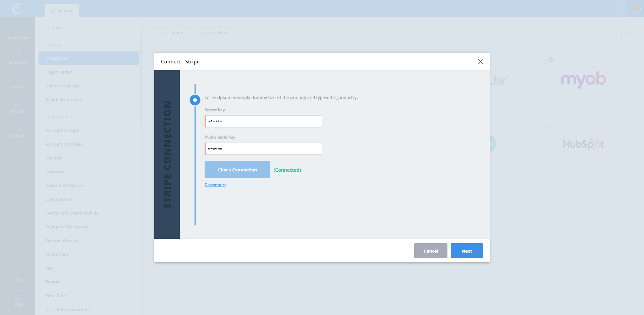Open the user avatar menu
This screenshot has width=644, height=315.
point(635,9)
